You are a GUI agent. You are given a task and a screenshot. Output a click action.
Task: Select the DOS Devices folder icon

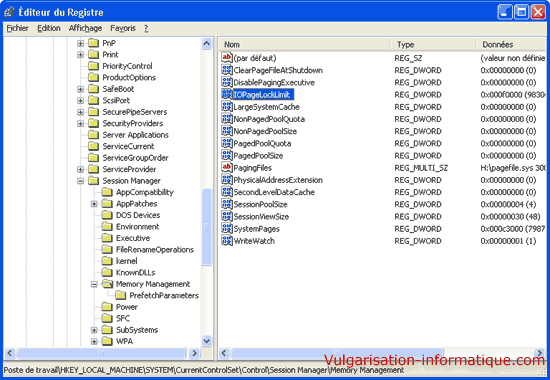pos(107,215)
